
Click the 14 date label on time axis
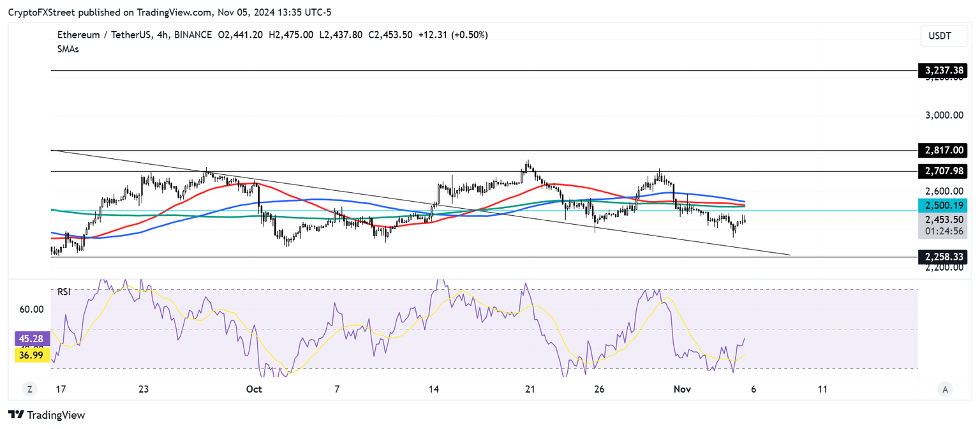[x=434, y=389]
